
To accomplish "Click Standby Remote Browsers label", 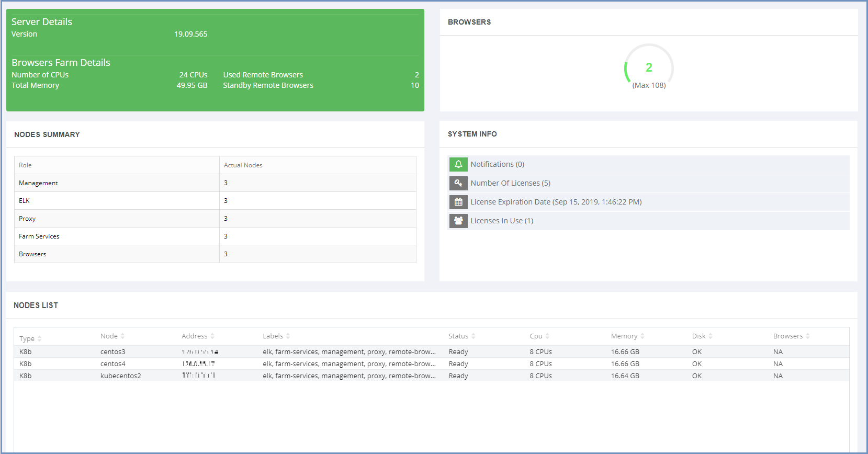I will [x=268, y=85].
